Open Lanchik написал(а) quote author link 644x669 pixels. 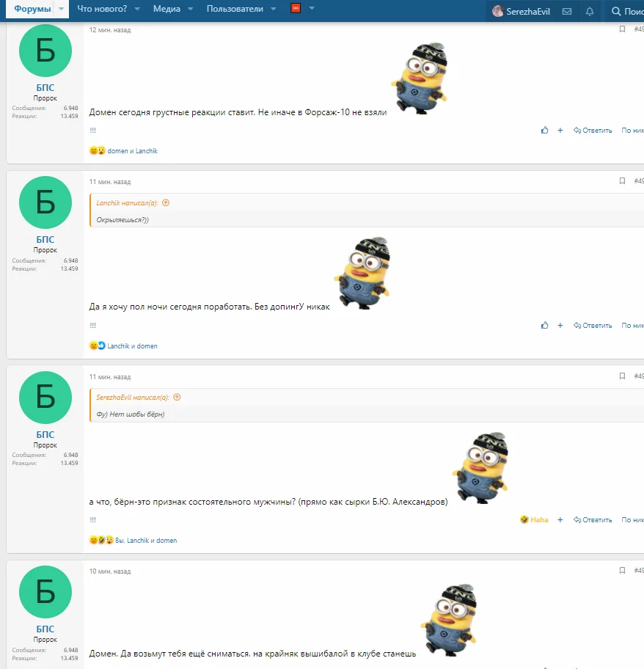[x=127, y=202]
